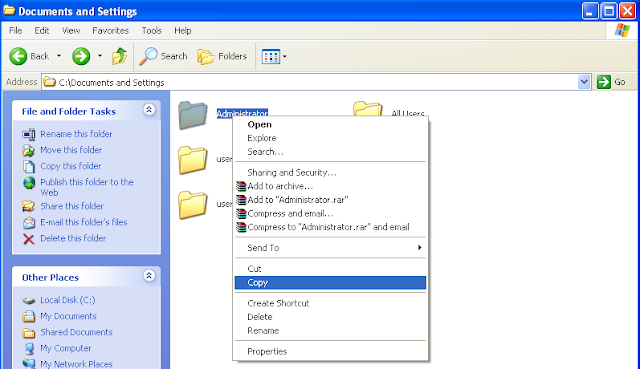640x369 pixels.
Task: Click the WinRAR icon beside Compress and email
Action: point(241,213)
